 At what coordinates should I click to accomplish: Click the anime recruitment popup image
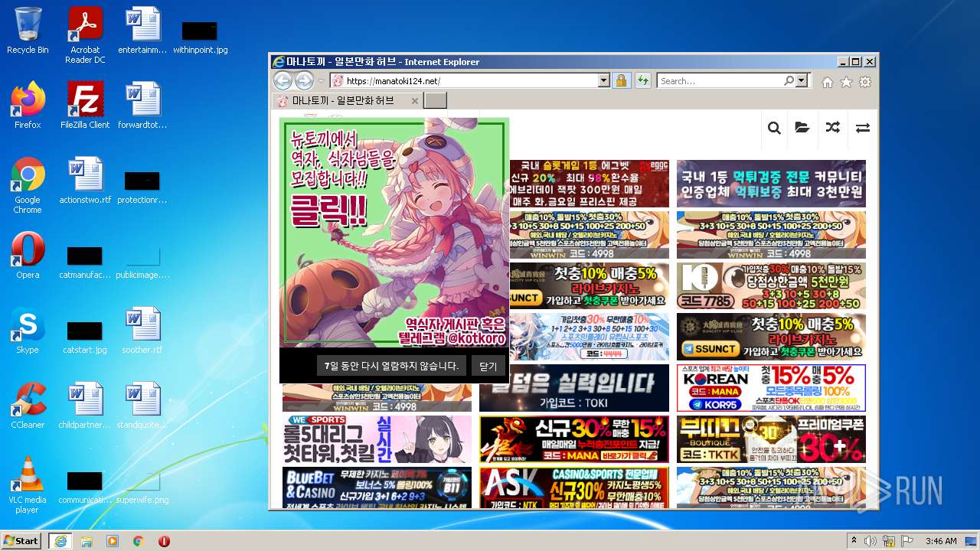394,233
